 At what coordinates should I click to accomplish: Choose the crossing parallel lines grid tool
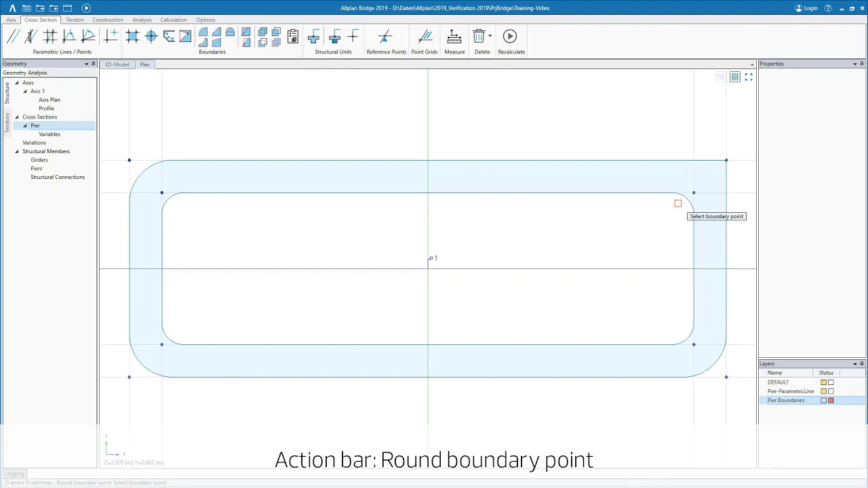tap(50, 36)
